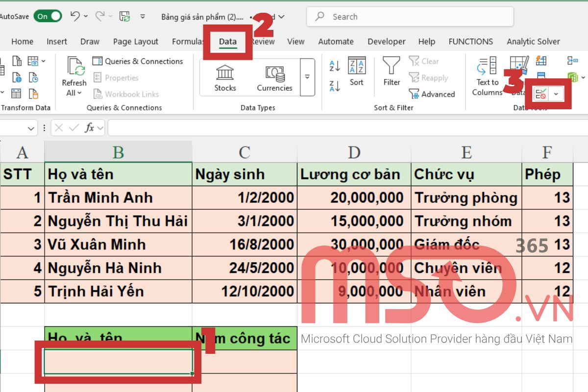Open the FUNCTIONS tab
The height and width of the screenshot is (392, 588).
click(470, 42)
